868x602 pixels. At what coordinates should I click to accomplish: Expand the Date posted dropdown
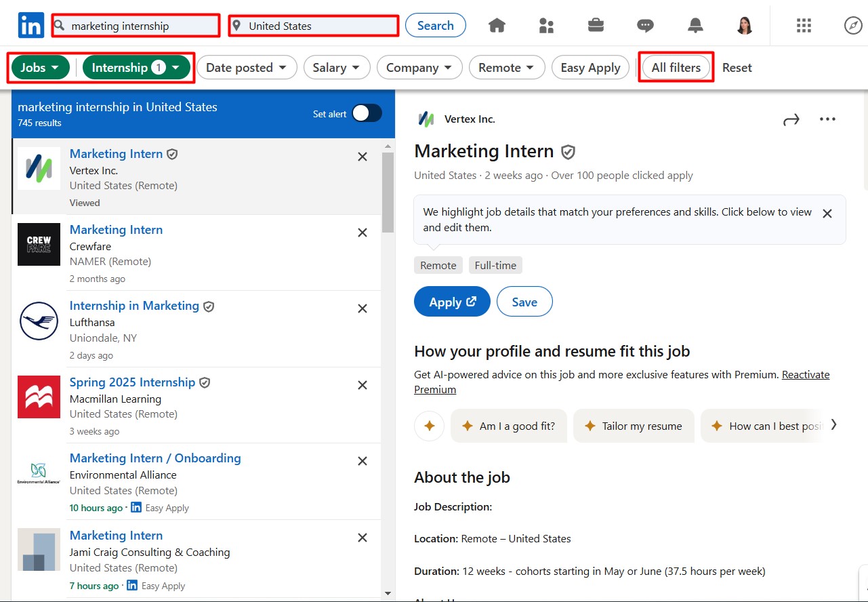[247, 67]
